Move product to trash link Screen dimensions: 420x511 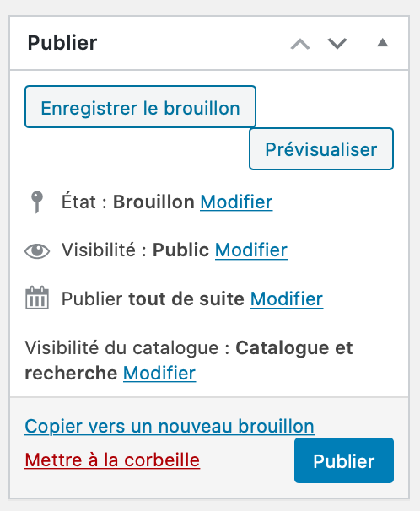tap(112, 460)
